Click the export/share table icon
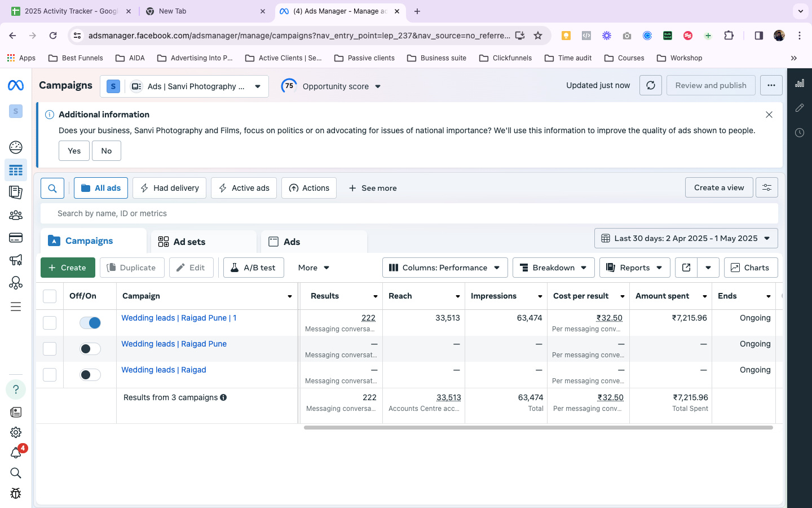The image size is (812, 508). [686, 268]
